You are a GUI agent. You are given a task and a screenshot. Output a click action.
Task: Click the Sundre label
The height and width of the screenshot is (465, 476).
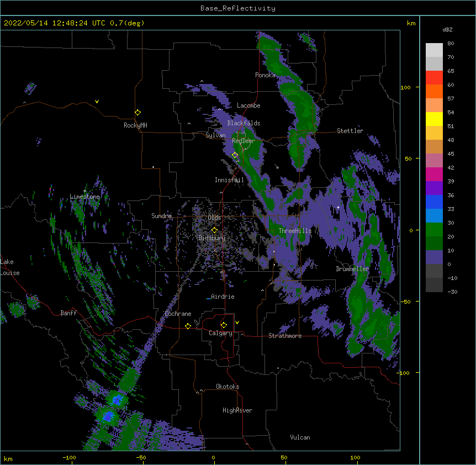click(x=161, y=216)
